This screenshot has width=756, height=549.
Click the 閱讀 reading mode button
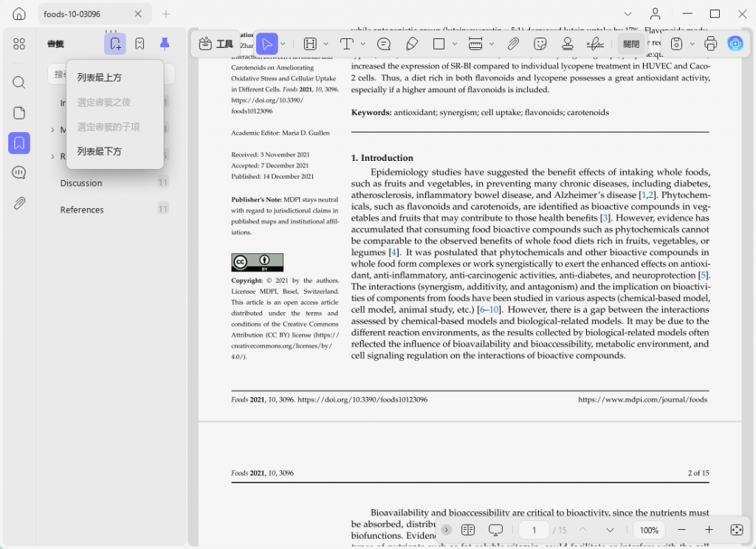631,44
